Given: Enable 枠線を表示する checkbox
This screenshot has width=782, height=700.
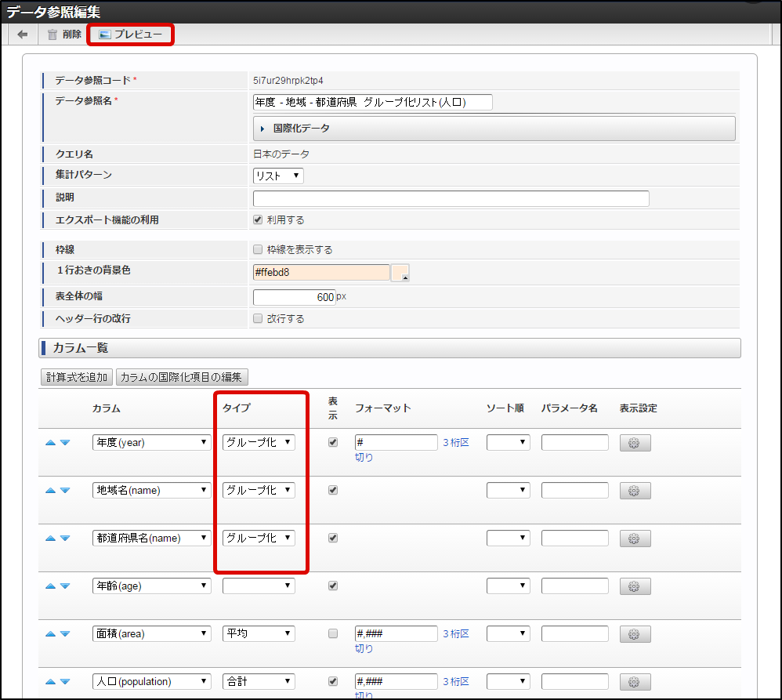Looking at the screenshot, I should pos(258,250).
